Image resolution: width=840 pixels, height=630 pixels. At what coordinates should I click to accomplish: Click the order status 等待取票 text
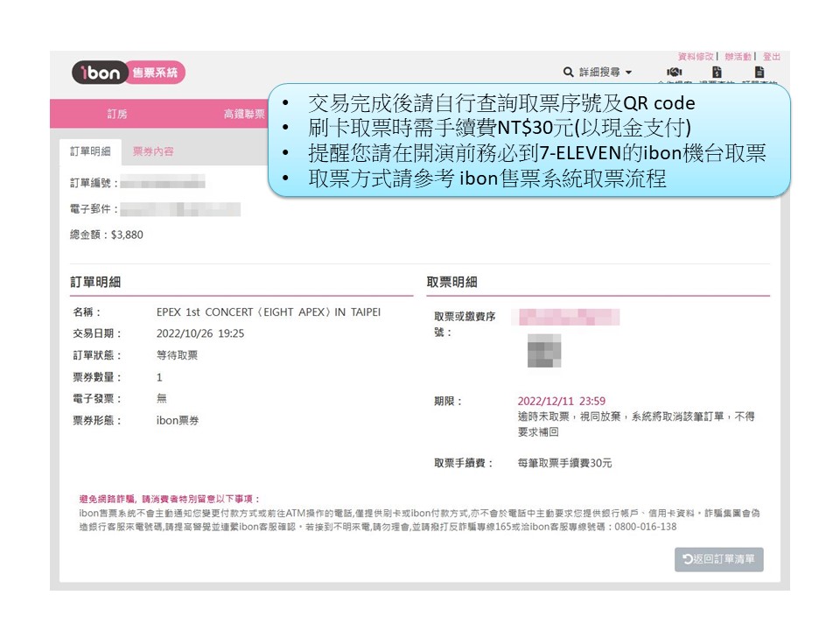coord(177,355)
